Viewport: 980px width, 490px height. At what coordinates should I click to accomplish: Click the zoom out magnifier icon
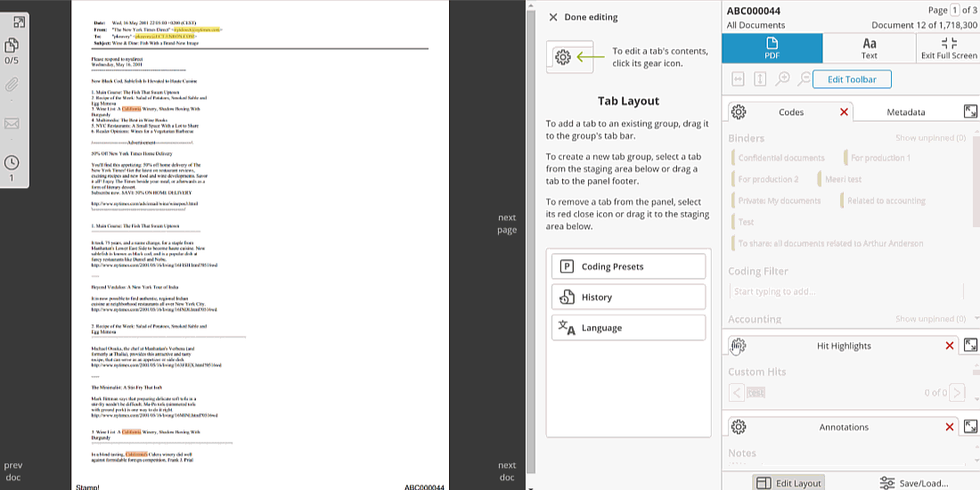(x=804, y=79)
